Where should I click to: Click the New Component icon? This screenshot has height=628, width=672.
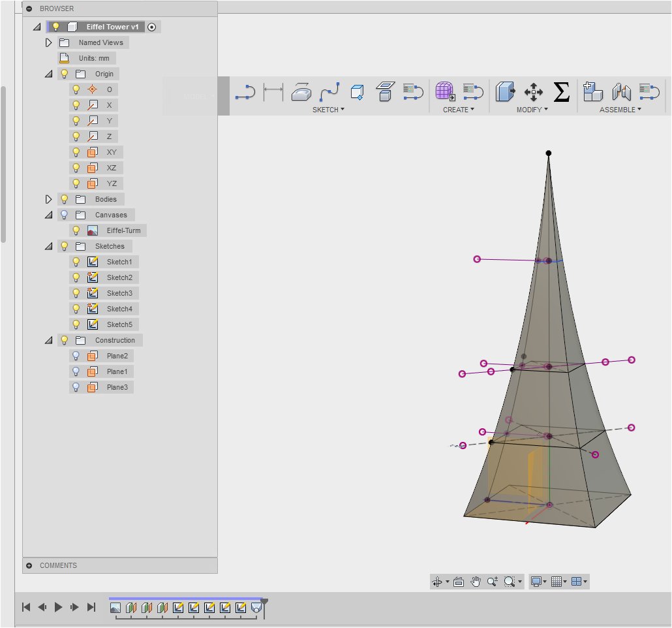[592, 91]
